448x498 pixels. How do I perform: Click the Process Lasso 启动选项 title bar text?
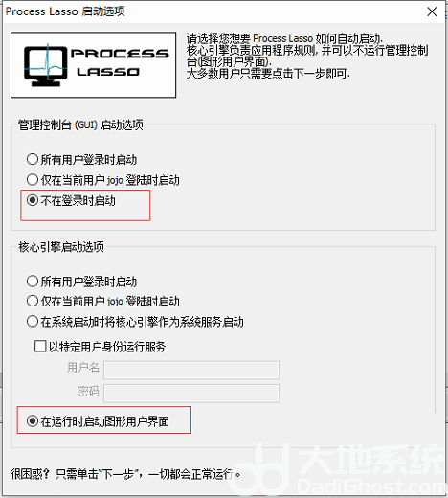pos(65,11)
